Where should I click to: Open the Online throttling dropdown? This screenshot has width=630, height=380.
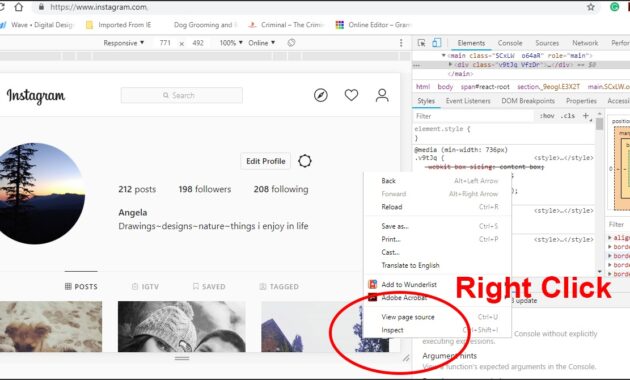(x=261, y=43)
